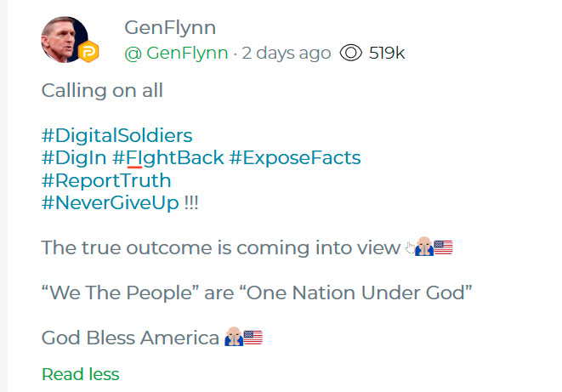Click the US flag emoji after 'into view'
Screen dimensions: 562x392
[x=443, y=248]
